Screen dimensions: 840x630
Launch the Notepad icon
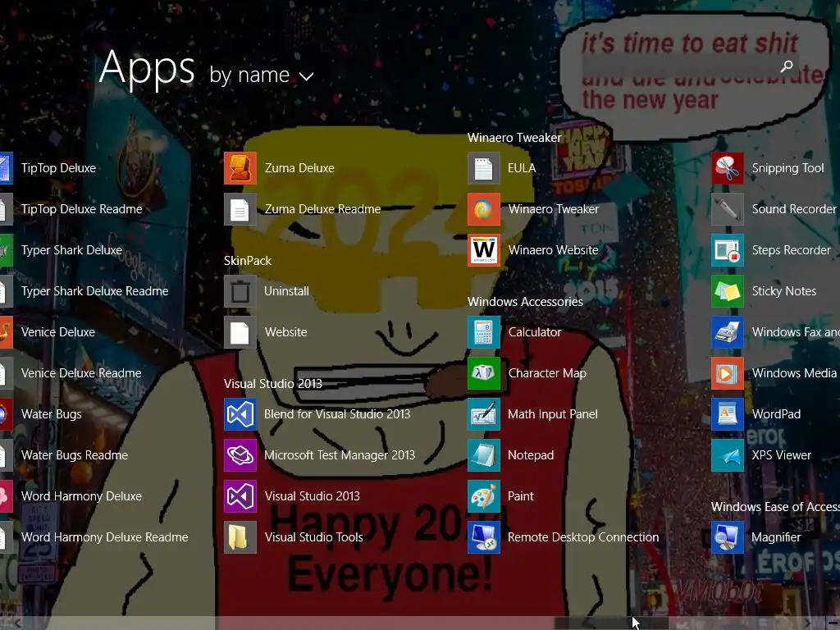484,456
